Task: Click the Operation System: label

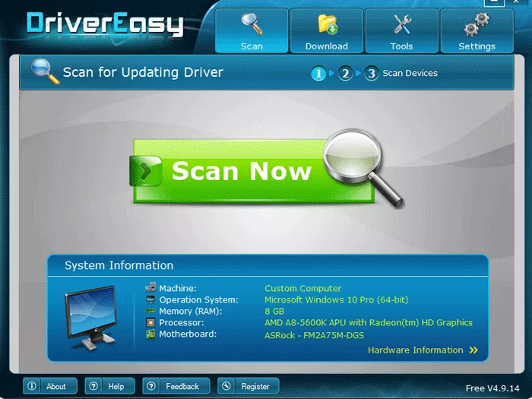Action: (199, 300)
